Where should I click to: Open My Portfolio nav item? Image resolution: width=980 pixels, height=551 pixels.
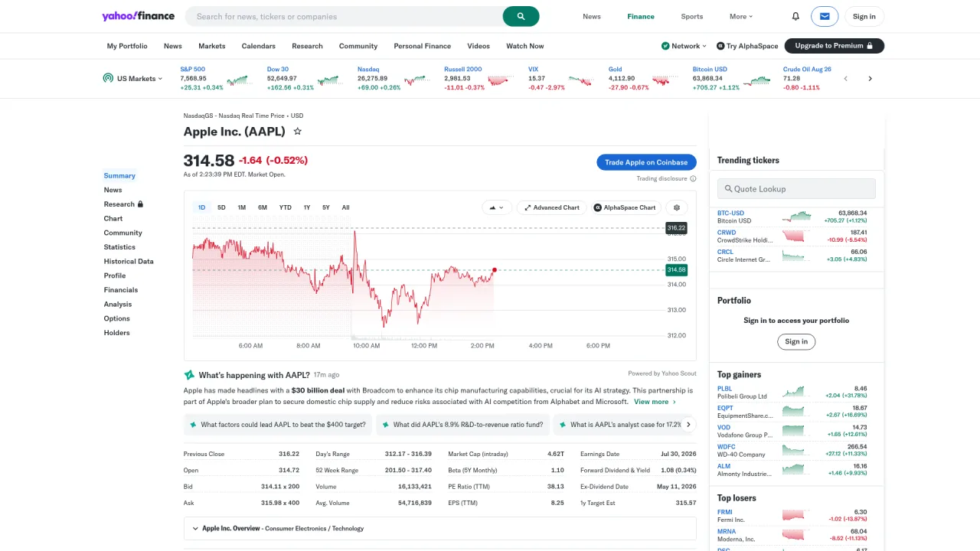coord(127,46)
